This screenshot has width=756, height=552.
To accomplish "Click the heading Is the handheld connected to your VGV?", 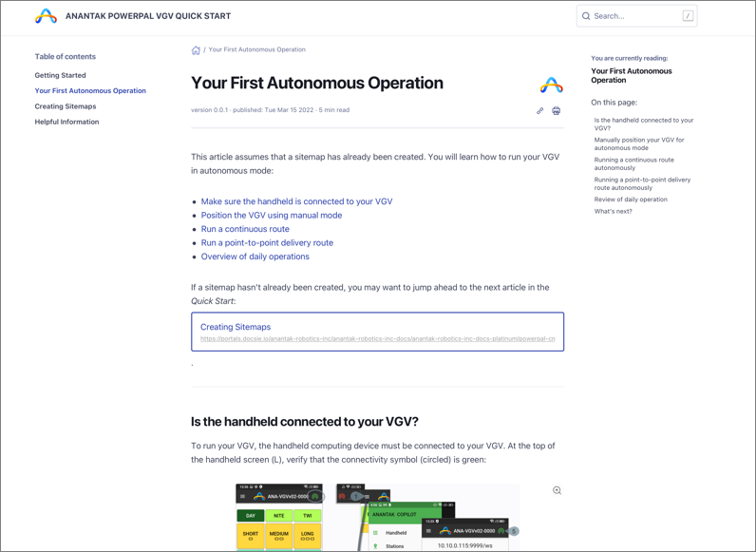I will tap(304, 422).
